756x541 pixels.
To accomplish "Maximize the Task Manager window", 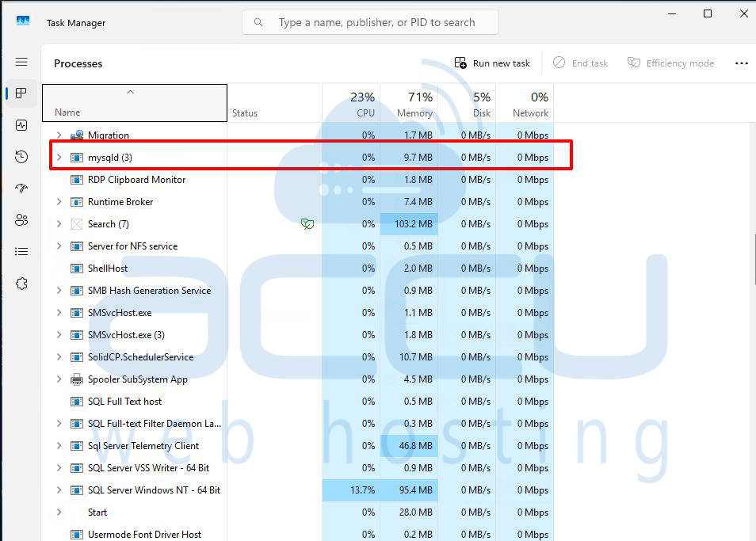I will coord(708,13).
